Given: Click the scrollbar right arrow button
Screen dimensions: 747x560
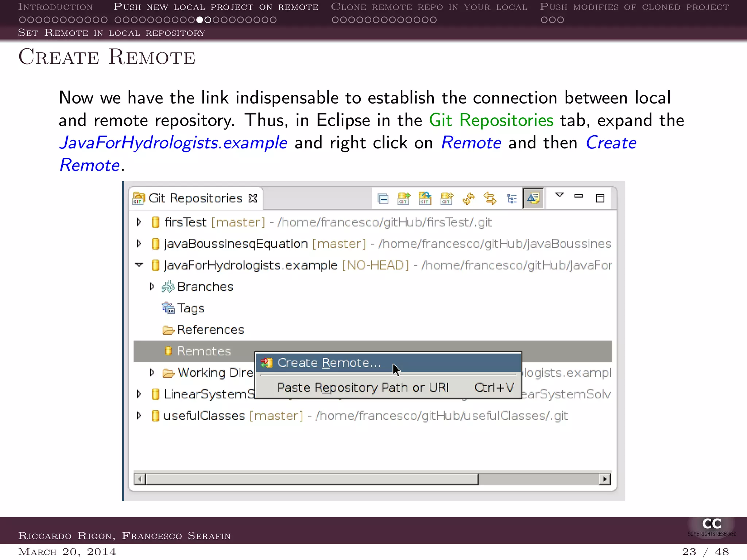Looking at the screenshot, I should click(x=605, y=479).
